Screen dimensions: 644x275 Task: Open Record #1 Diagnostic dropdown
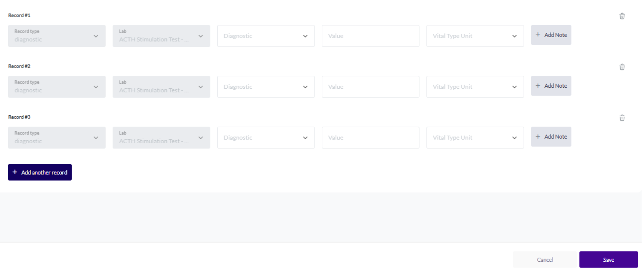click(266, 36)
